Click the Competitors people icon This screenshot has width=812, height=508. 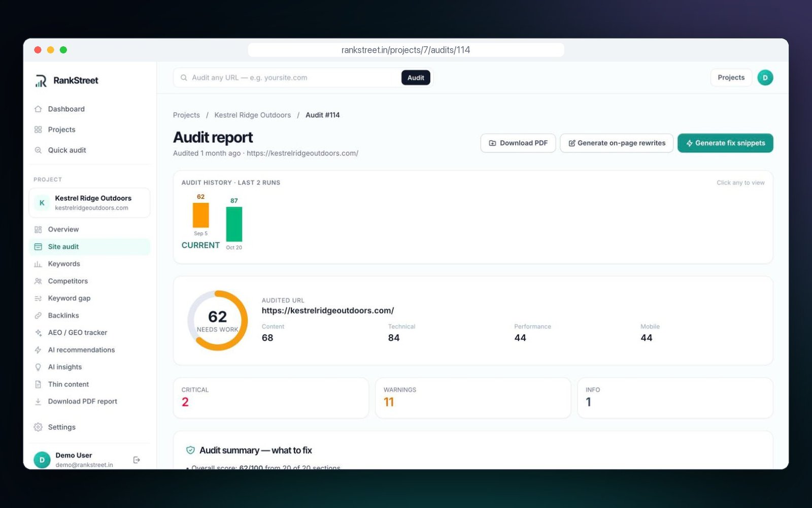pos(38,281)
